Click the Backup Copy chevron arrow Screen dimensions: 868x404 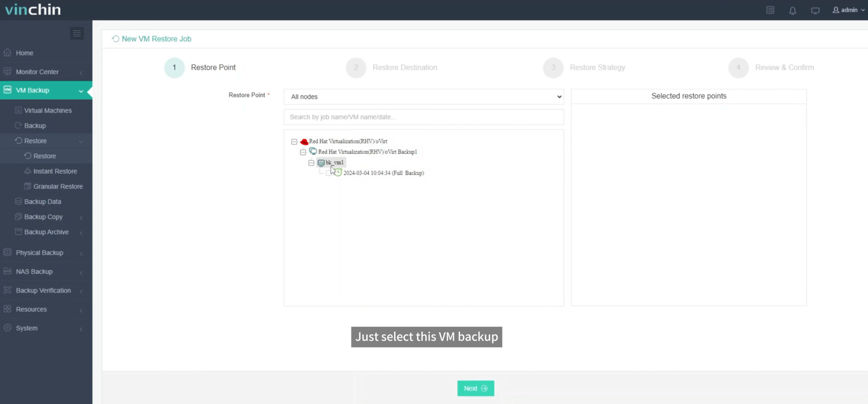[81, 218]
